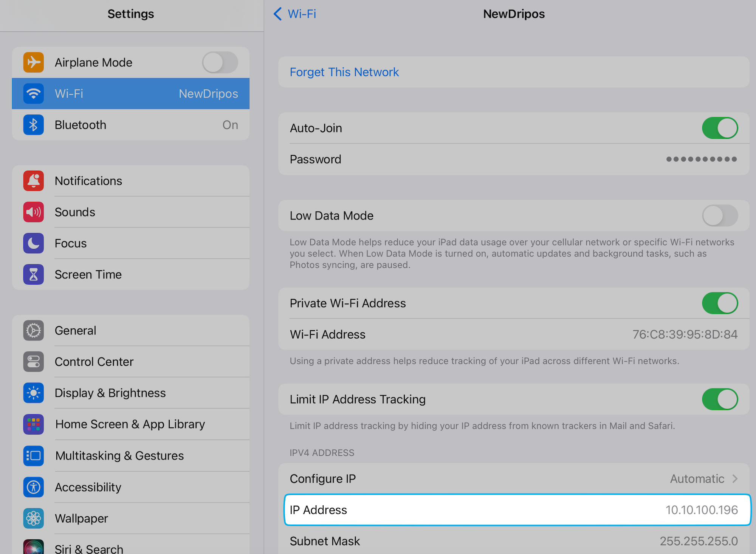Tap Forget This Network
Image resolution: width=756 pixels, height=554 pixels.
[x=344, y=72]
